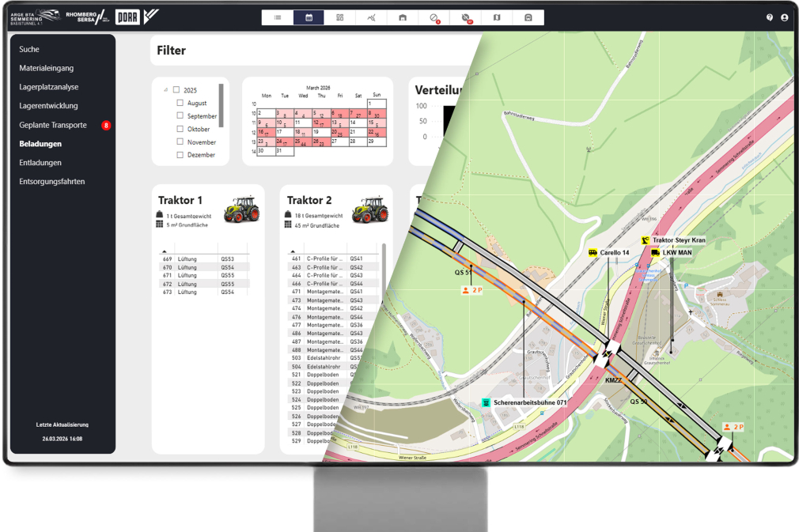The height and width of the screenshot is (532, 799).
Task: Click the black bar in Verteilung chart
Action: 449,121
